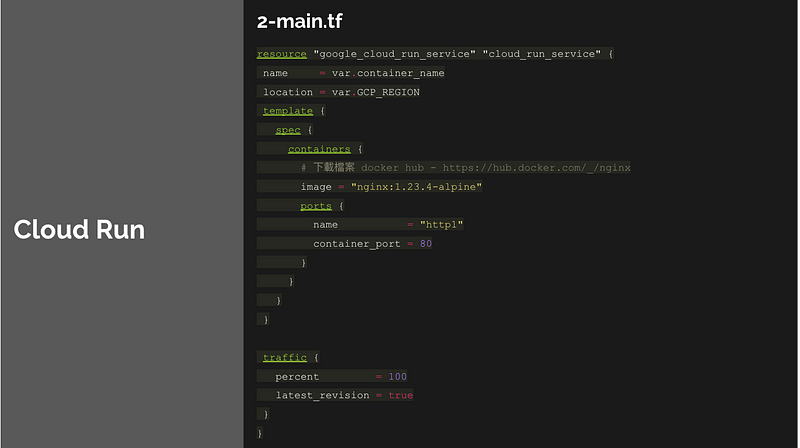Click the var.container_name value
The image size is (800, 448).
(388, 73)
